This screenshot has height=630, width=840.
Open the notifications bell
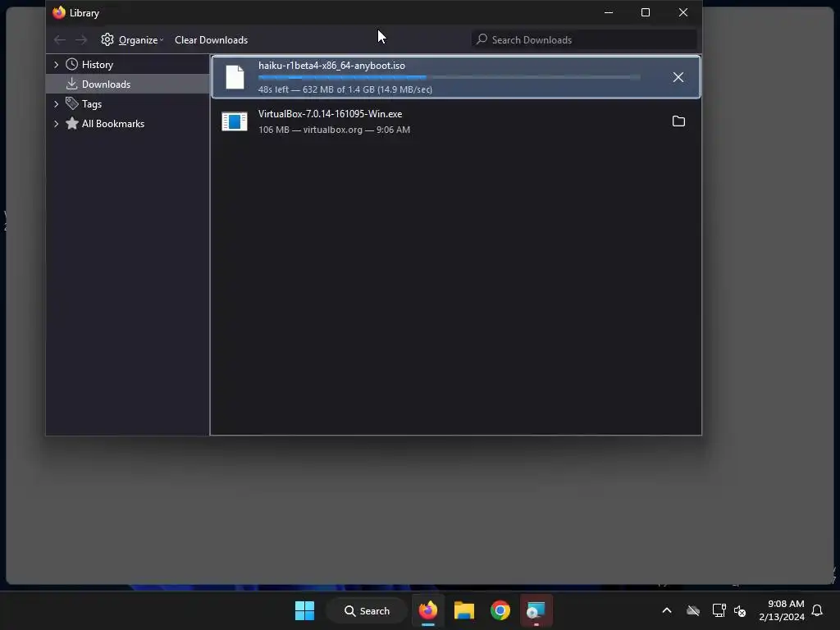(818, 610)
